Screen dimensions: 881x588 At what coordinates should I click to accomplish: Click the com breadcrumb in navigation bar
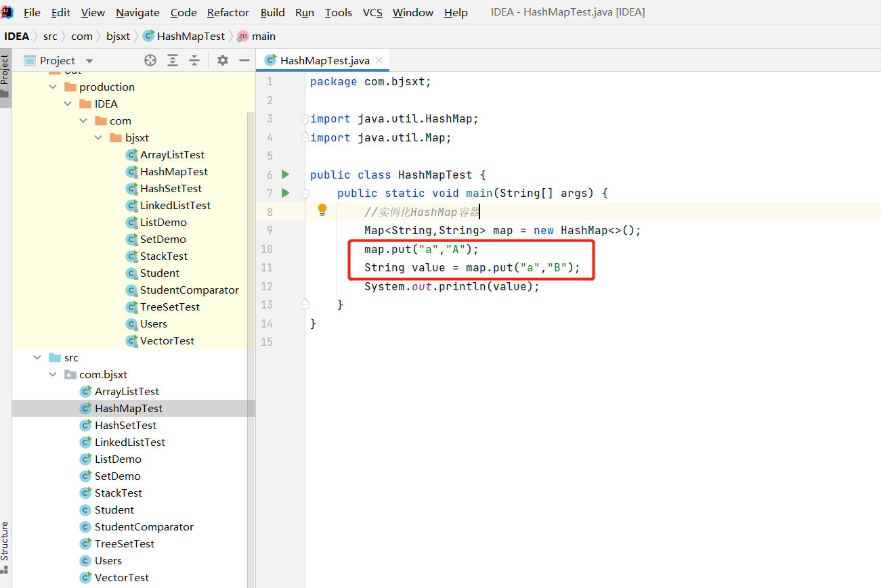(x=82, y=36)
